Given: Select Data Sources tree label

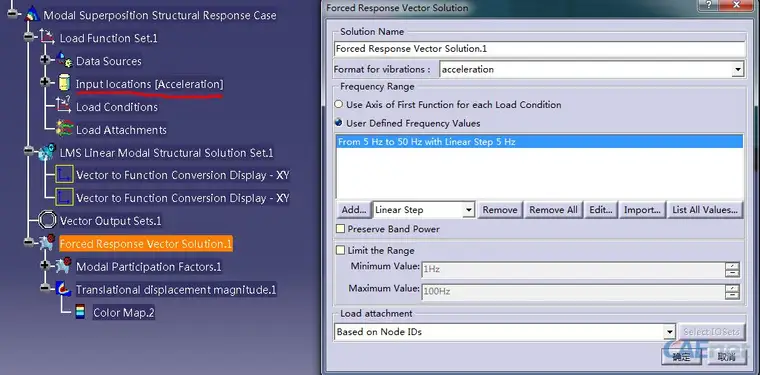Looking at the screenshot, I should click(109, 61).
